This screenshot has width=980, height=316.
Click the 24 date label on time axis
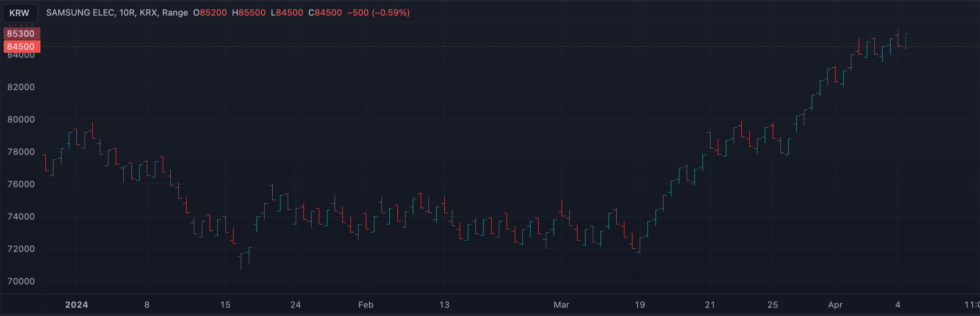click(x=296, y=305)
